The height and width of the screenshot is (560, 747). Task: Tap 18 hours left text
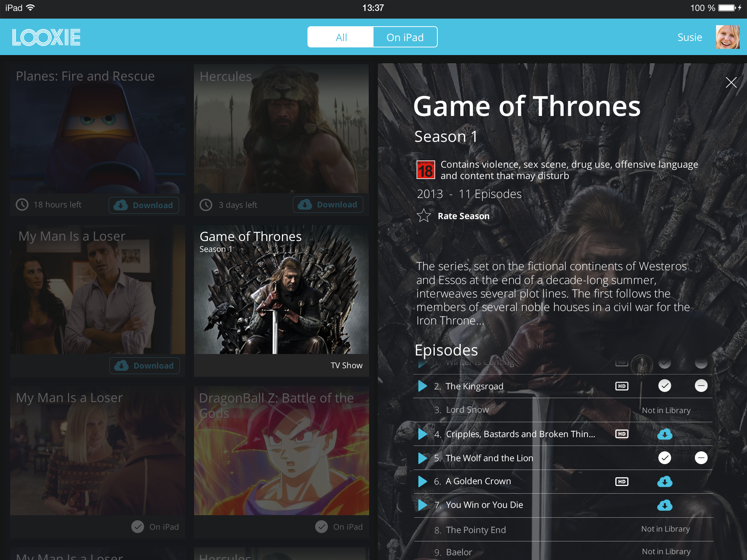pos(58,205)
